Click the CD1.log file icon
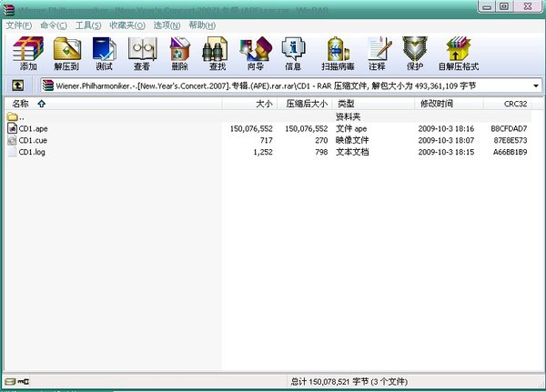This screenshot has width=546, height=392. click(12, 152)
